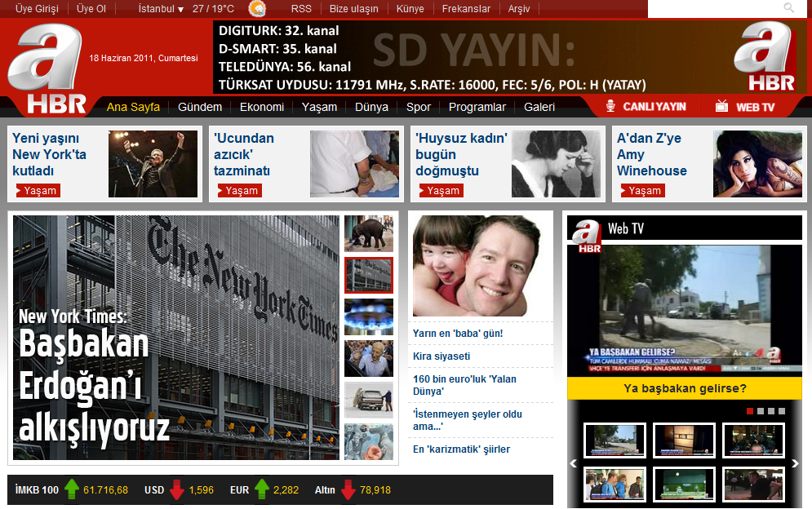Select the fourth Web TV page dot
Viewport: 812px width, 509px height.
(x=782, y=411)
